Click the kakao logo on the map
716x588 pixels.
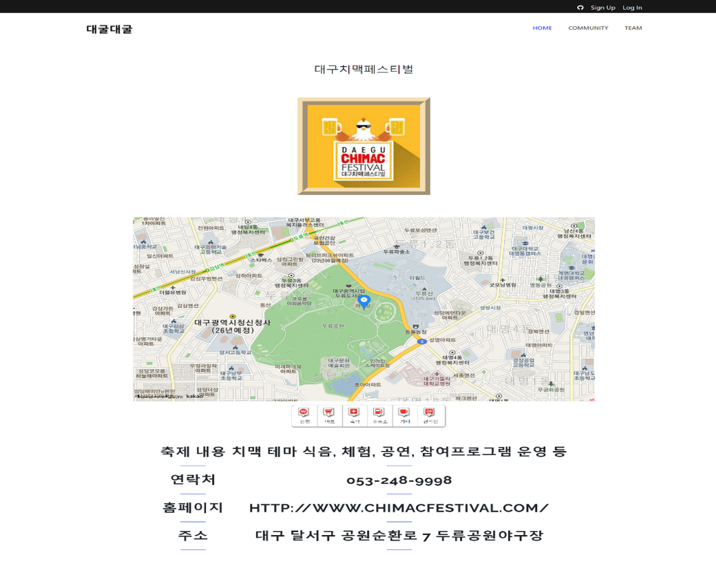(x=194, y=396)
